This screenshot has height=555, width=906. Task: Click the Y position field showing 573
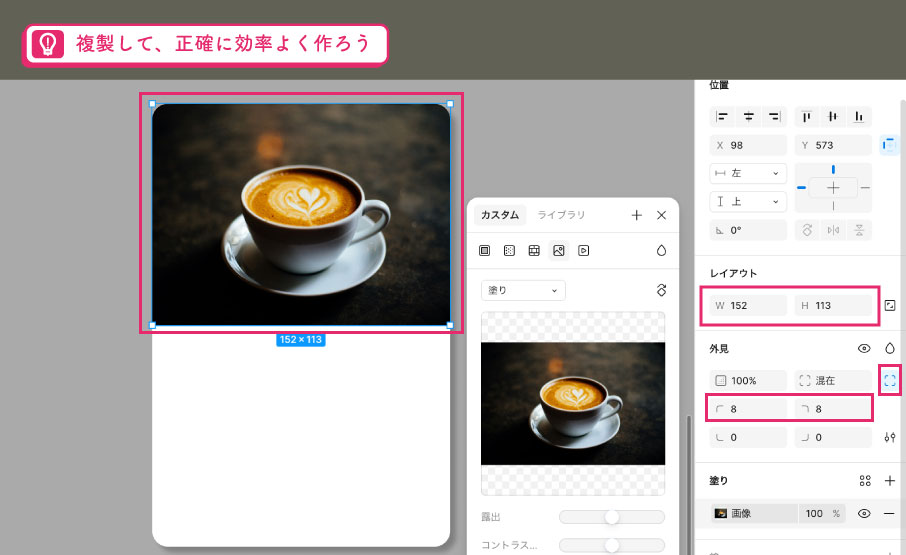pyautogui.click(x=833, y=145)
